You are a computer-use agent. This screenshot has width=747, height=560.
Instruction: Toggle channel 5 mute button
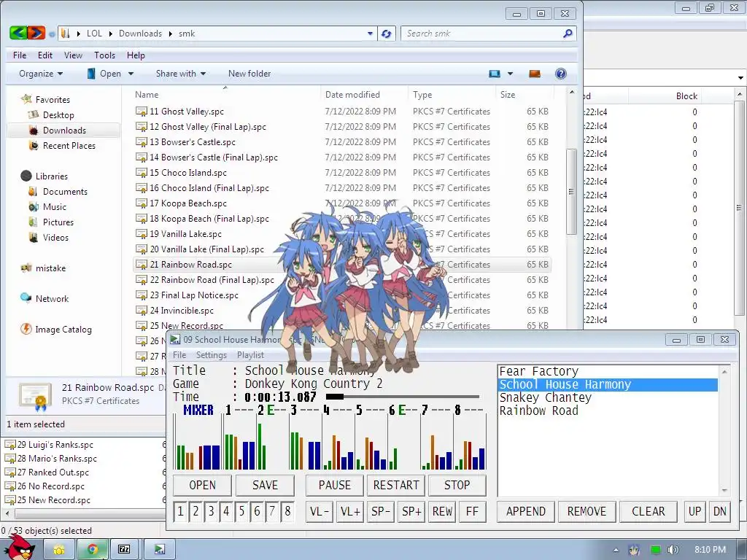click(241, 511)
